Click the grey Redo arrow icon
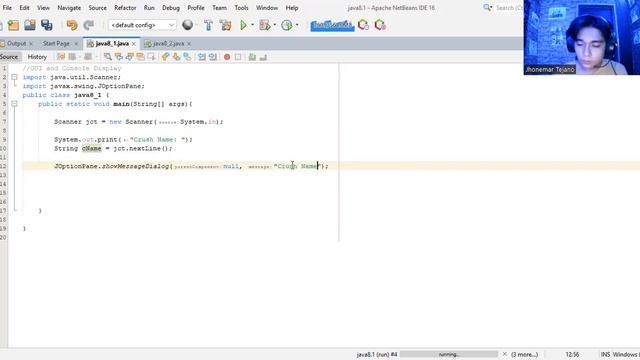The height and width of the screenshot is (360, 640). pyautogui.click(x=89, y=25)
